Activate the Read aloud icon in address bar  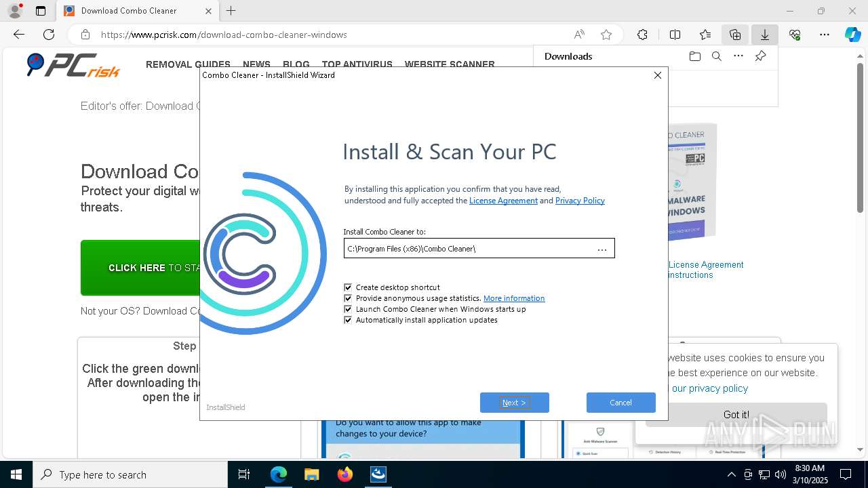[579, 35]
